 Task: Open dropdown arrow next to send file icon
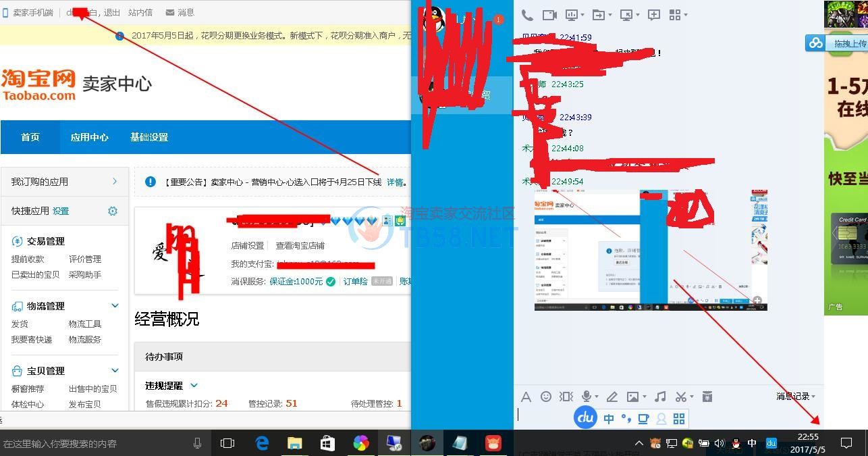pyautogui.click(x=609, y=15)
